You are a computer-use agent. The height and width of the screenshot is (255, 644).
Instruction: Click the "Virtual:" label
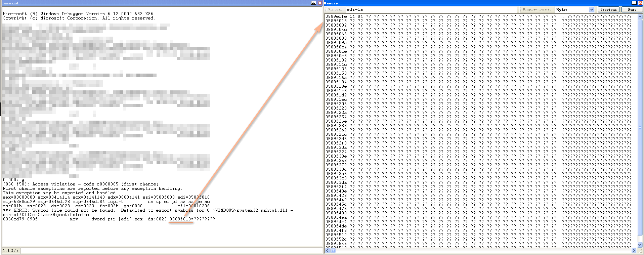(336, 9)
